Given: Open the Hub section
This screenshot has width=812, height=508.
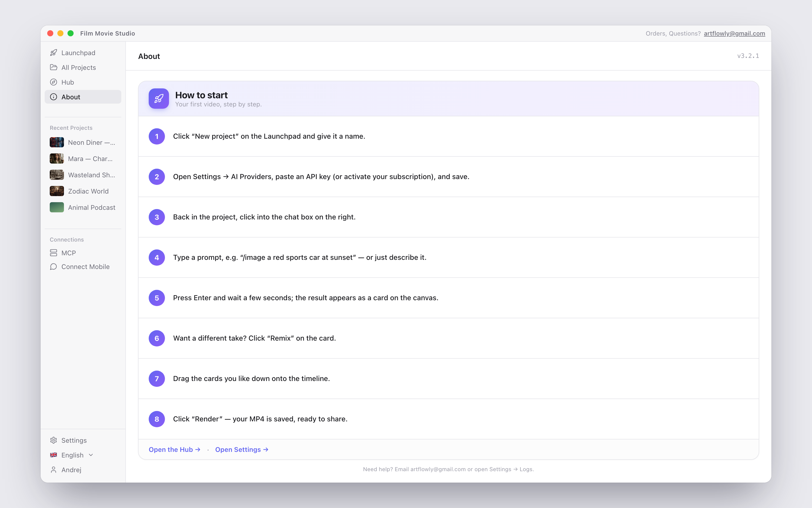Looking at the screenshot, I should point(83,82).
